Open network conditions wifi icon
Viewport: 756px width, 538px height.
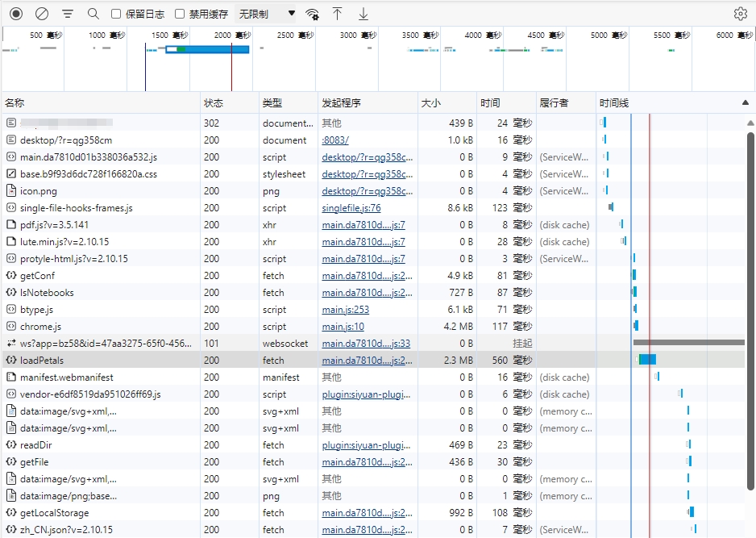(313, 14)
